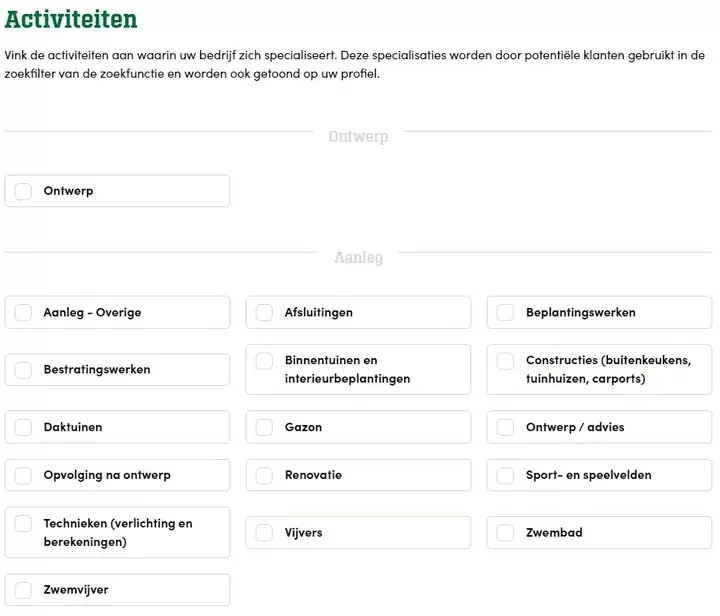The width and height of the screenshot is (720, 616).
Task: Select the Afsluitingen checkbox
Action: [264, 313]
